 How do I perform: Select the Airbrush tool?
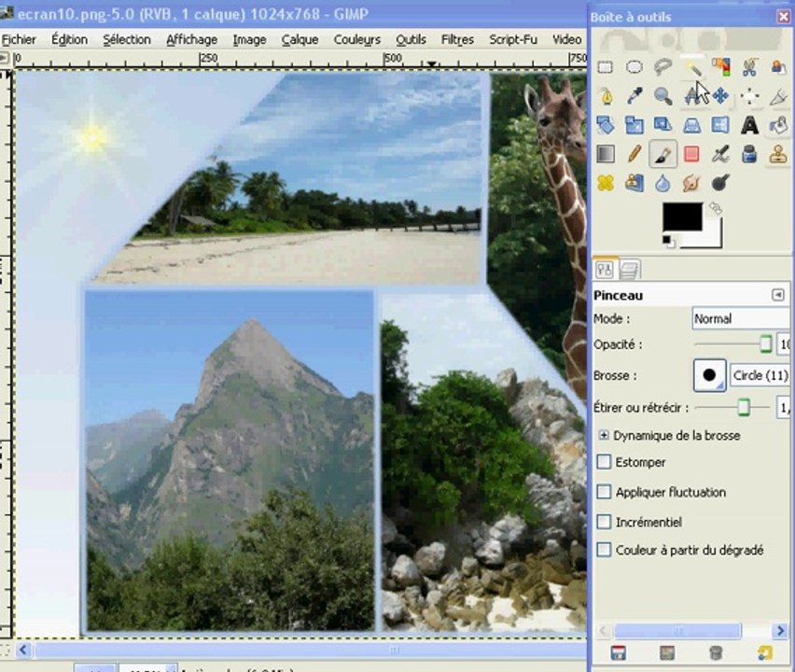tap(720, 154)
